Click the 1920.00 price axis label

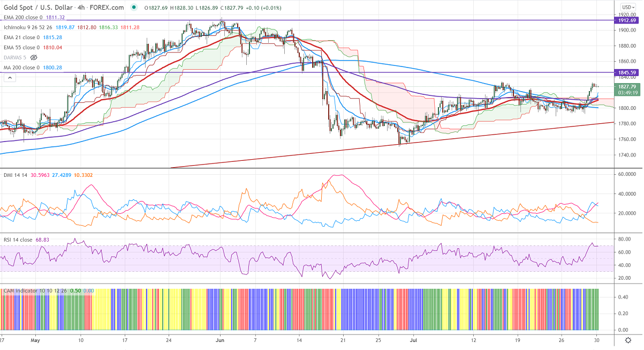pyautogui.click(x=627, y=15)
